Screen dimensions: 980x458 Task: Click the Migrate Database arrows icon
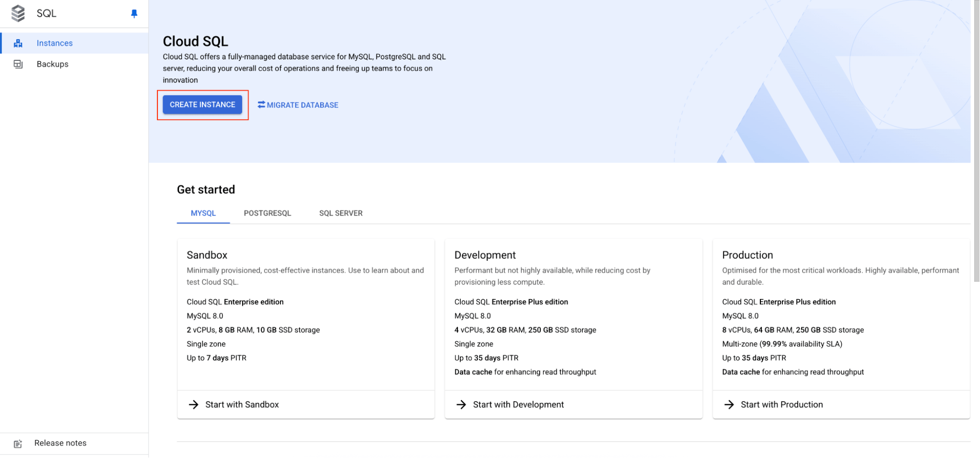(x=261, y=104)
